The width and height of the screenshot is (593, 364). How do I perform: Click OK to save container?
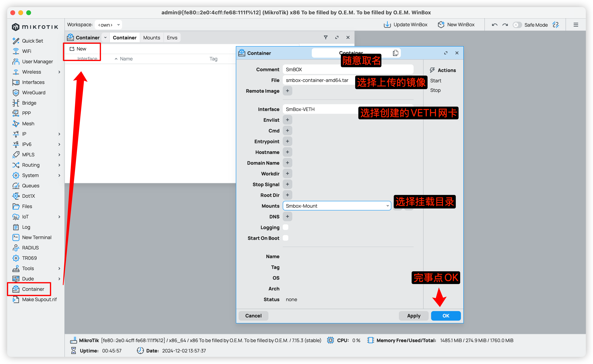click(x=446, y=316)
